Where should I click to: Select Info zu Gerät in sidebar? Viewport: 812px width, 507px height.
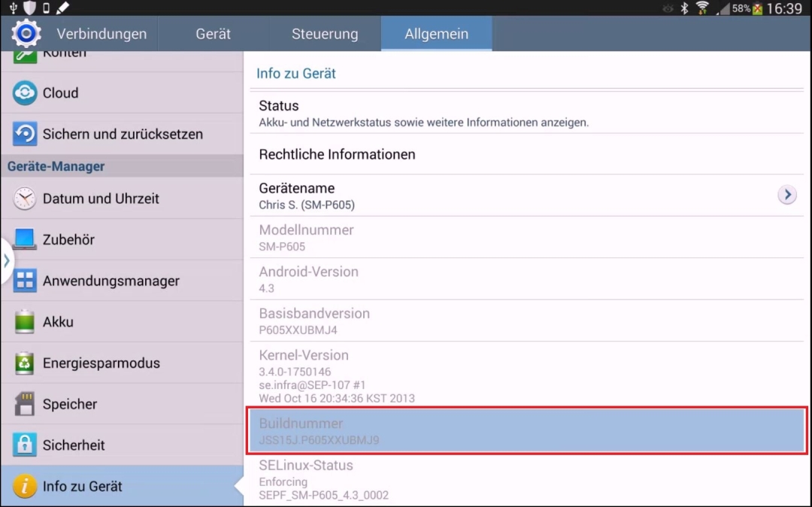[123, 486]
